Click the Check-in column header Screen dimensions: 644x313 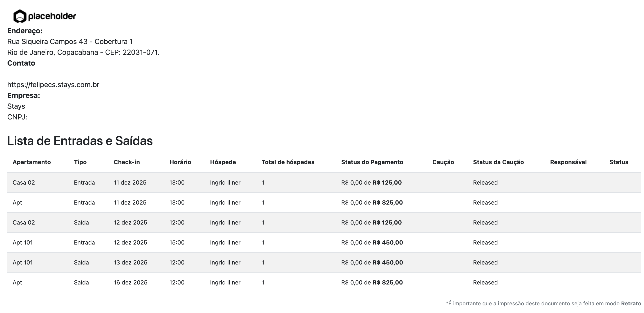click(x=127, y=162)
